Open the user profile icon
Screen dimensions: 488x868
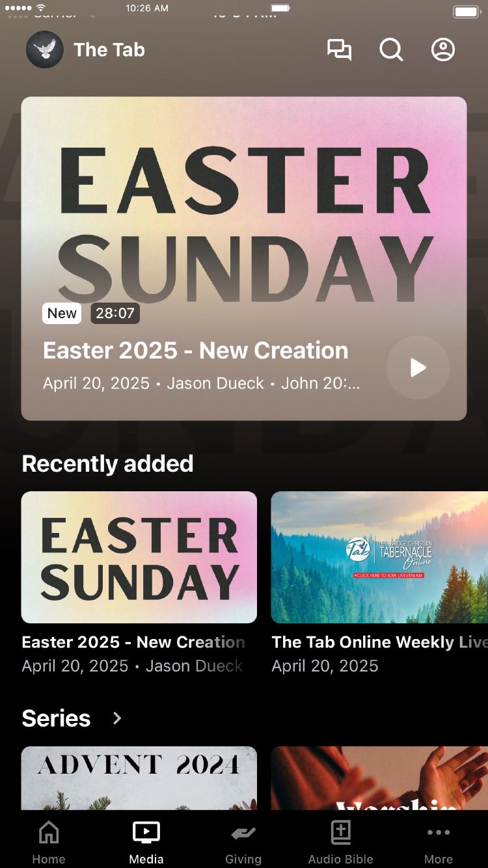click(443, 49)
